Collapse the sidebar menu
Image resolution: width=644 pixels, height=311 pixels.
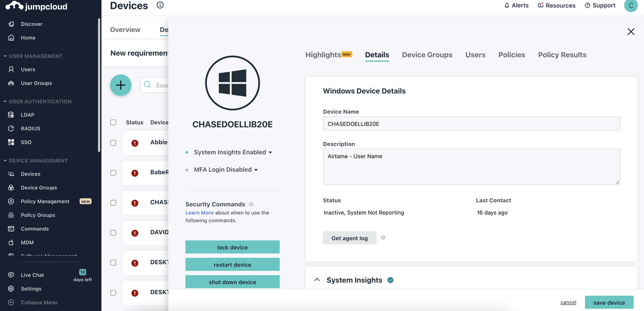[x=39, y=302]
